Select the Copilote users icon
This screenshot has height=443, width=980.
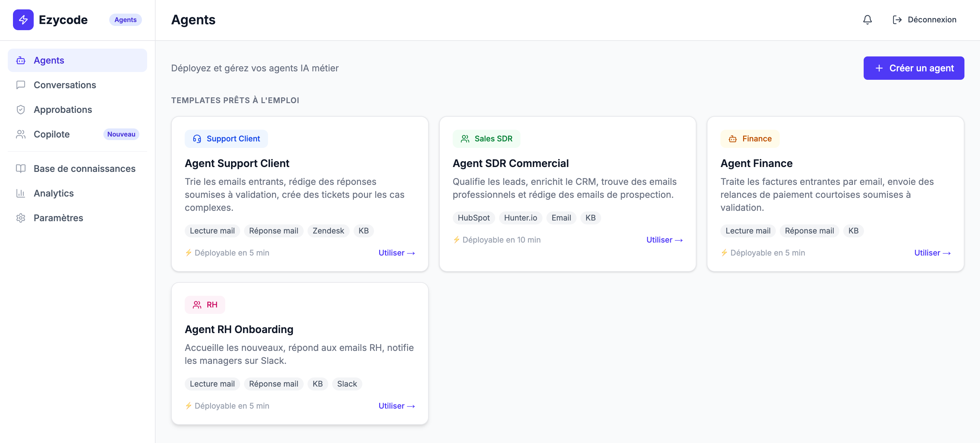[20, 134]
